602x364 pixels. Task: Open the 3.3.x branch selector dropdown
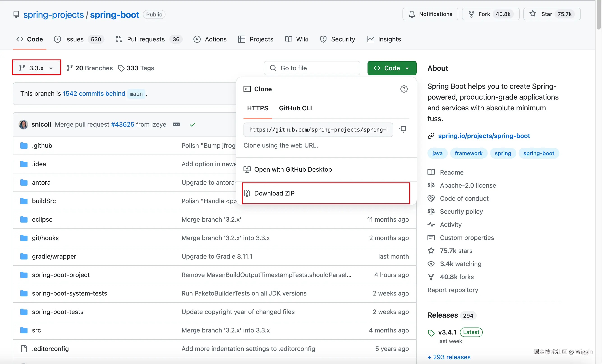click(x=36, y=68)
